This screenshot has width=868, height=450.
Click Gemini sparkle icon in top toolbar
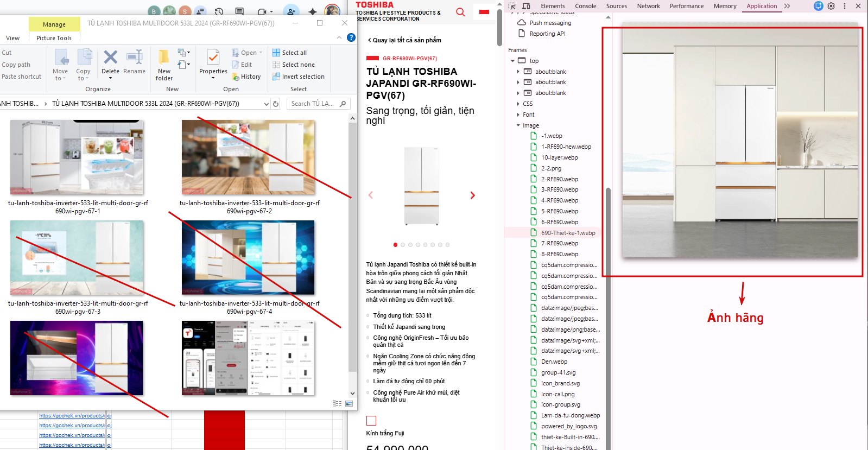(x=313, y=11)
